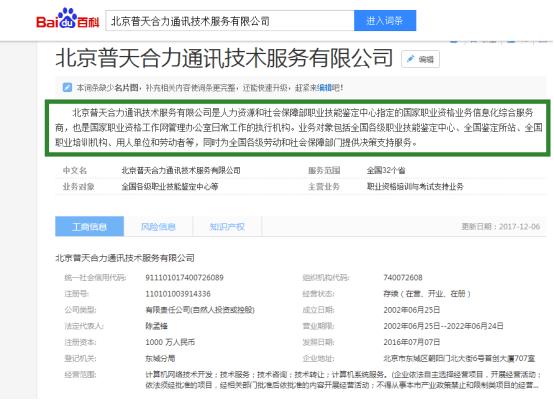Click the 主营业务 value 职业资格培训与考试支持业务
Screen dimensions: 554x400
415,187
